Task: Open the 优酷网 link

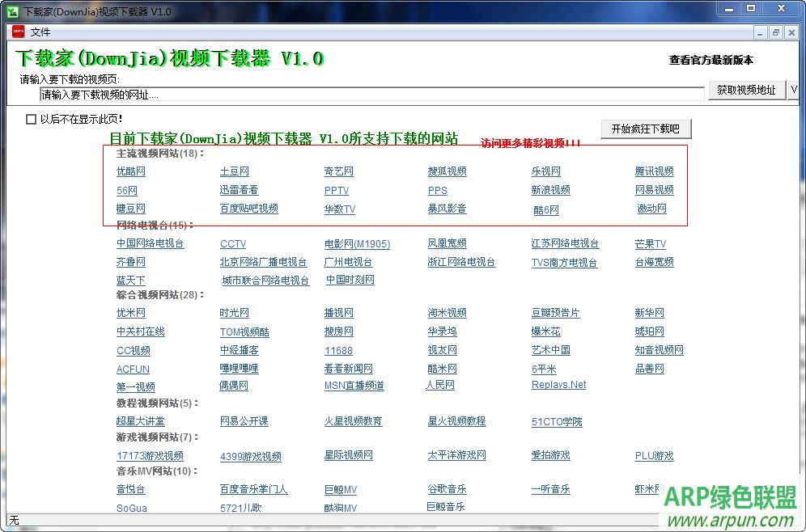Action: click(x=129, y=171)
